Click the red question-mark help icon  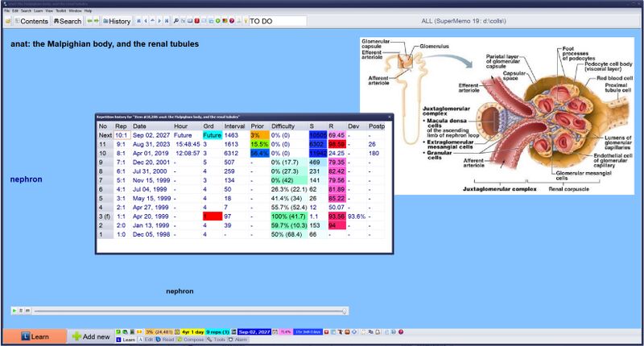tap(232, 21)
